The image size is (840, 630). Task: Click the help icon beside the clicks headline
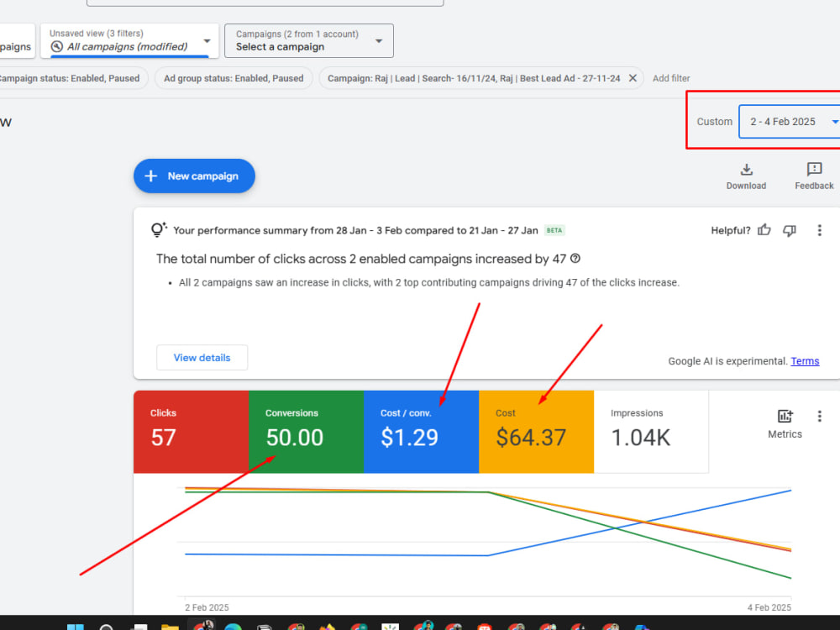(x=575, y=258)
